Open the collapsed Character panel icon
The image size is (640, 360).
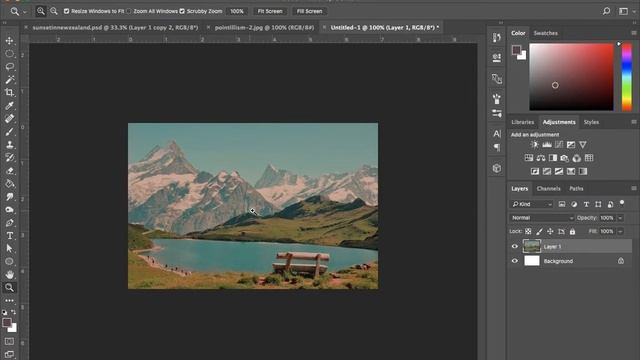[497, 133]
